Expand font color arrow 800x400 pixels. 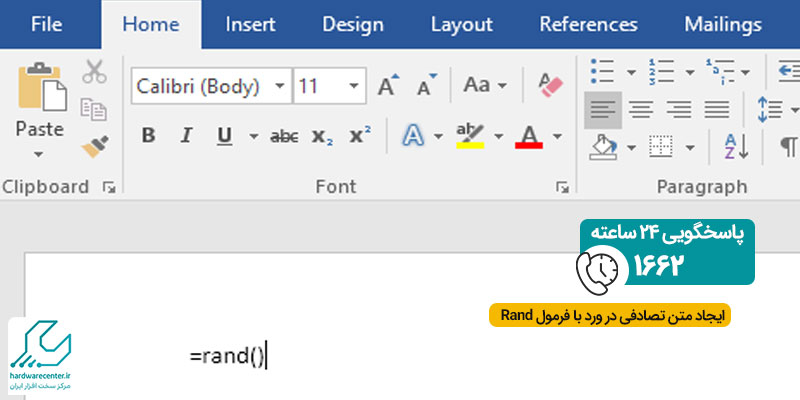click(x=557, y=136)
